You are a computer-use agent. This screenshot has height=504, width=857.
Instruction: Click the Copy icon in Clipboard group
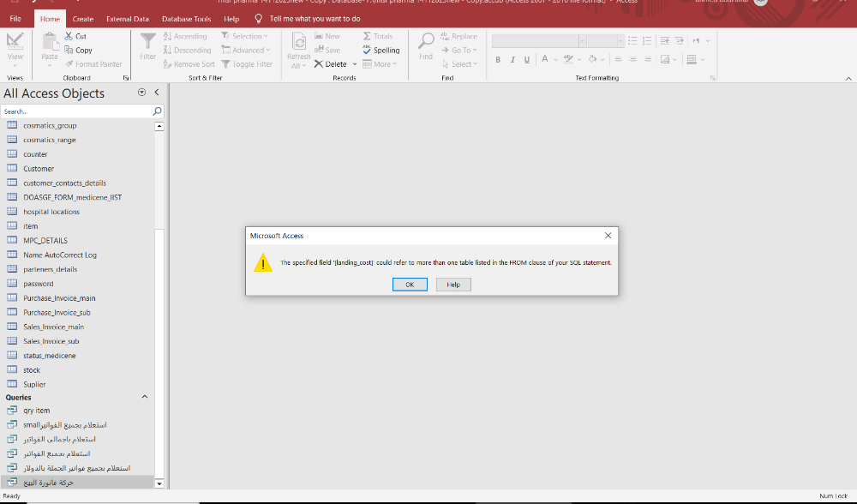(x=69, y=50)
